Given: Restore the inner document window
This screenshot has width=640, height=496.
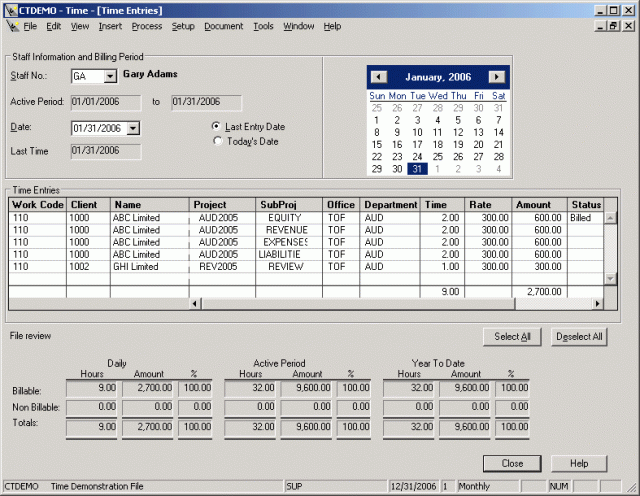Looking at the screenshot, I should tap(612, 26).
